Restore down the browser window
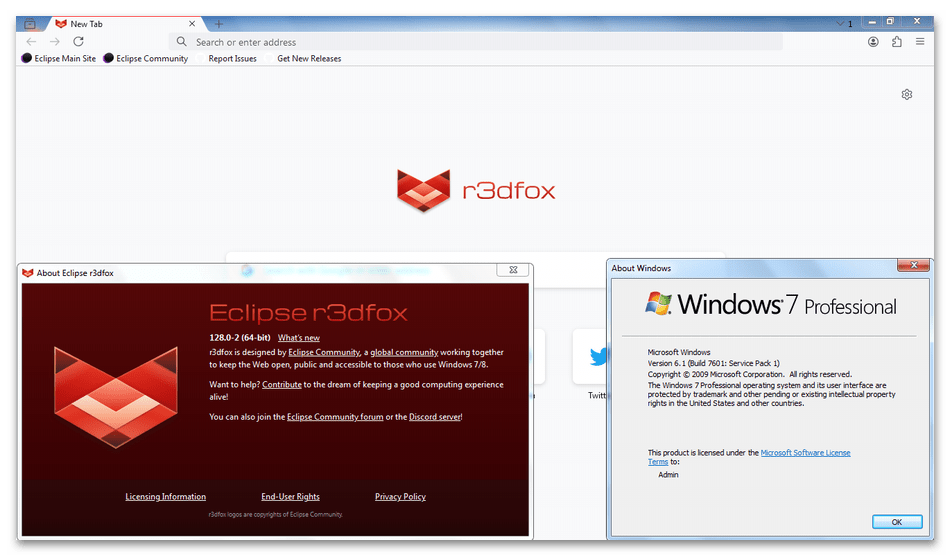Viewport: 950px width, 556px height. point(890,22)
